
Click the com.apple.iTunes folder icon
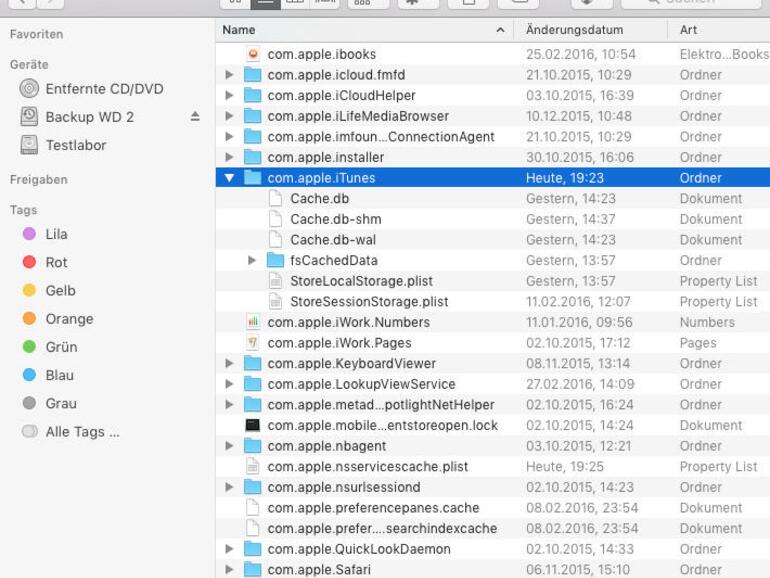click(x=252, y=177)
